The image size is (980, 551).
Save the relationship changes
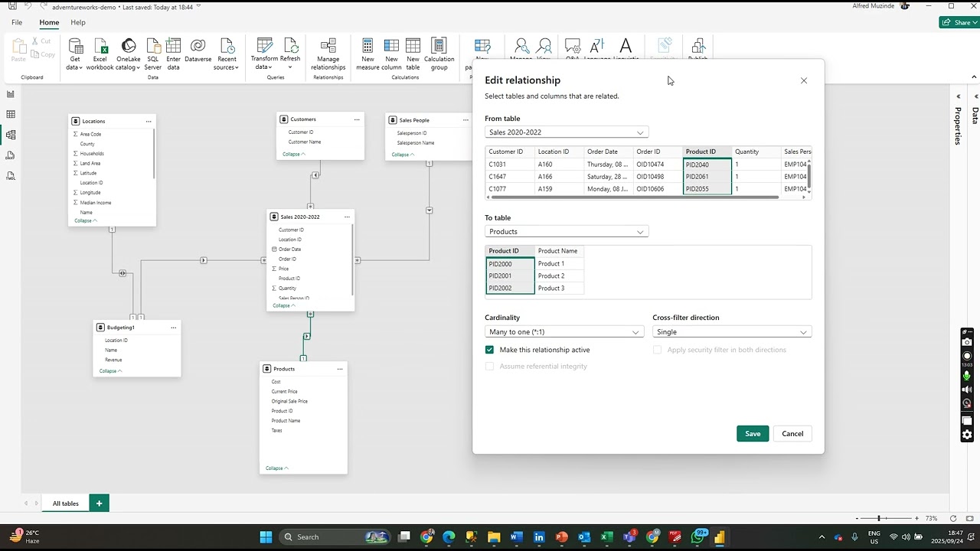point(753,434)
